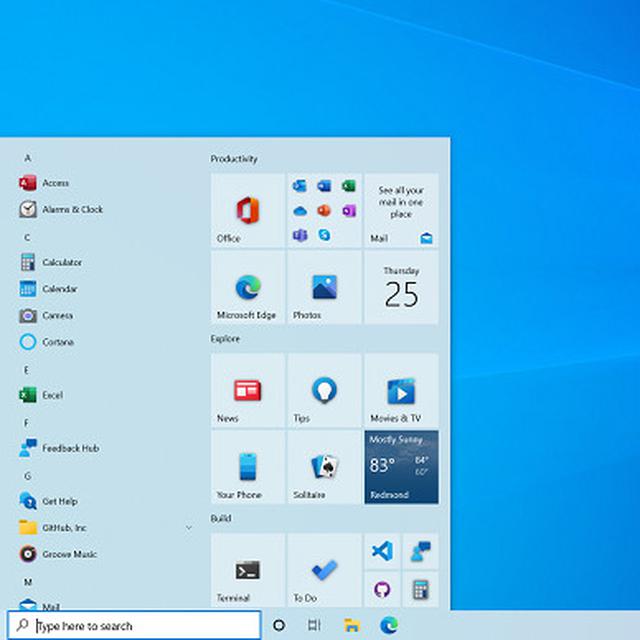Launch the Solitaire tile
This screenshot has width=640, height=640.
[324, 468]
